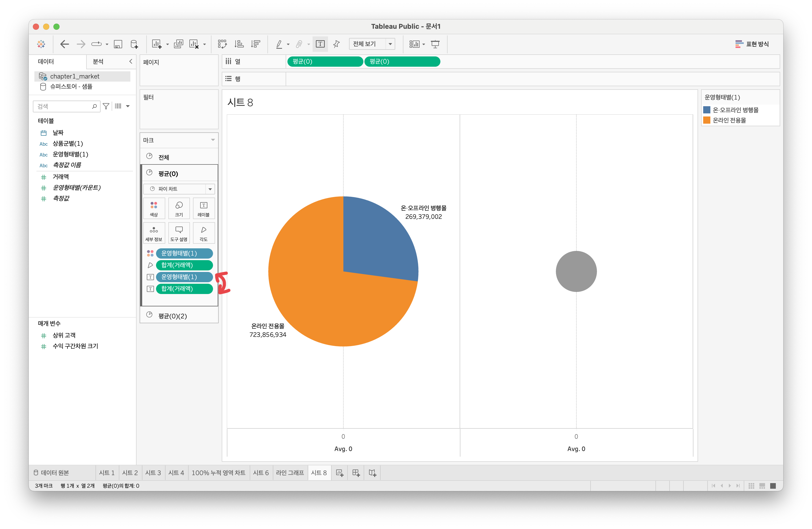Click the Presentation mode icon
Screen dimensions: 812x529
(435, 44)
